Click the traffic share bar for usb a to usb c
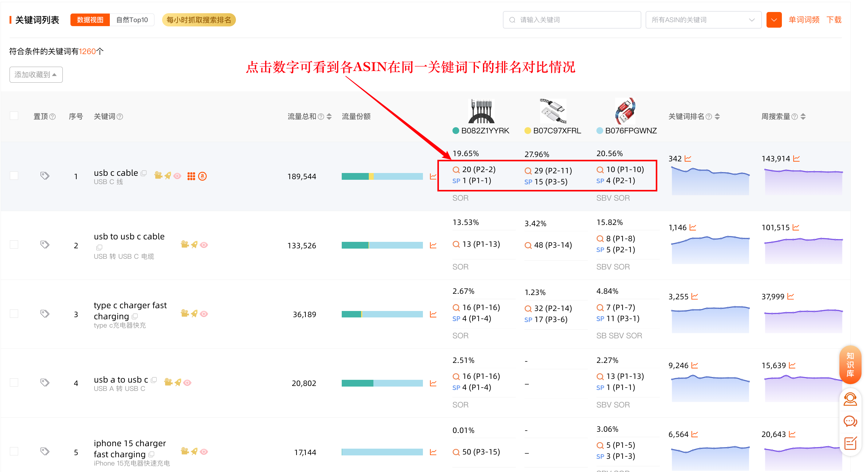 tap(382, 383)
